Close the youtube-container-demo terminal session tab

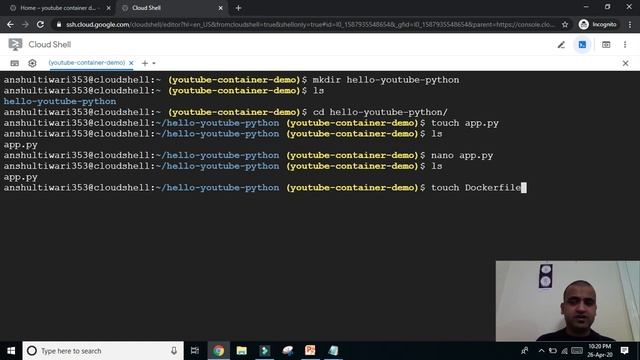click(131, 63)
